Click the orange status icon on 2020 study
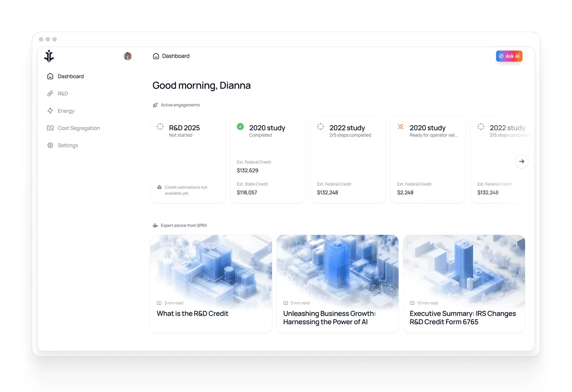Viewport: 572px width, 392px height. pyautogui.click(x=401, y=127)
